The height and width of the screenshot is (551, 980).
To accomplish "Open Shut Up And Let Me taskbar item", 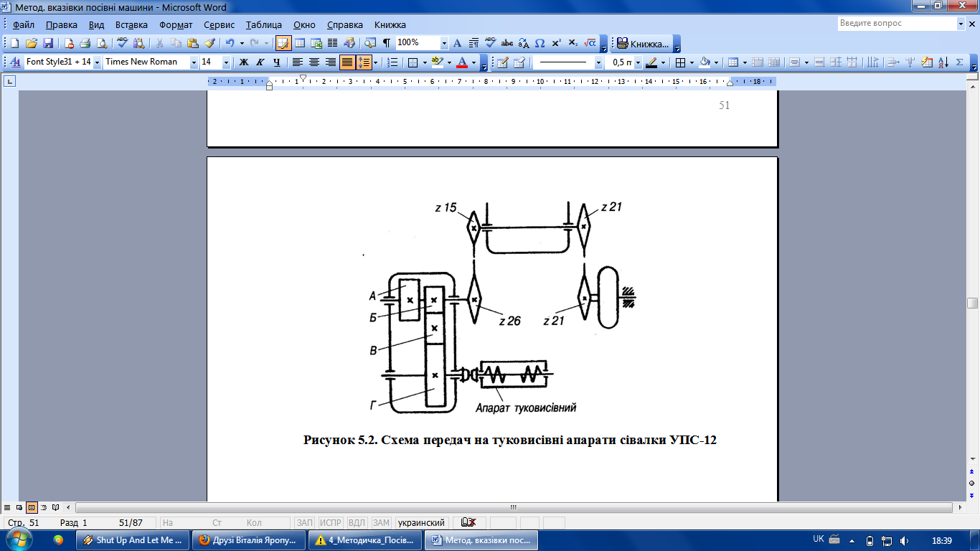I will [132, 540].
